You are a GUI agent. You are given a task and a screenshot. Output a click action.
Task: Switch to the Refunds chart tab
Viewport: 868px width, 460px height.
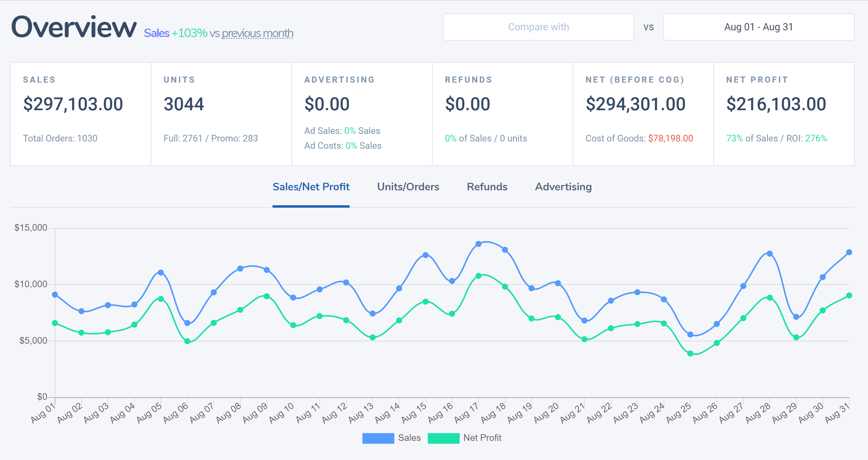coord(487,186)
